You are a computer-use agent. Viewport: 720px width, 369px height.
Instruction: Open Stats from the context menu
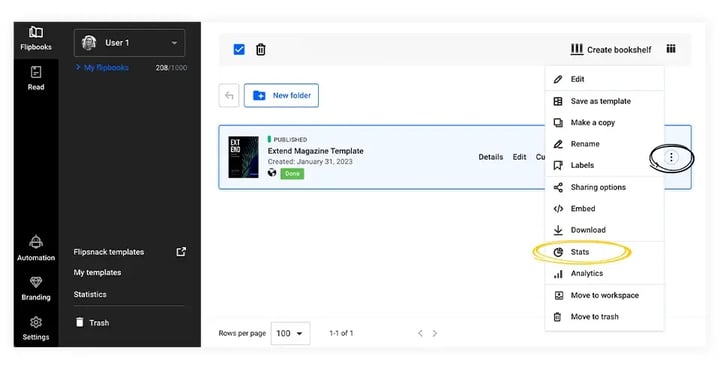604,252
